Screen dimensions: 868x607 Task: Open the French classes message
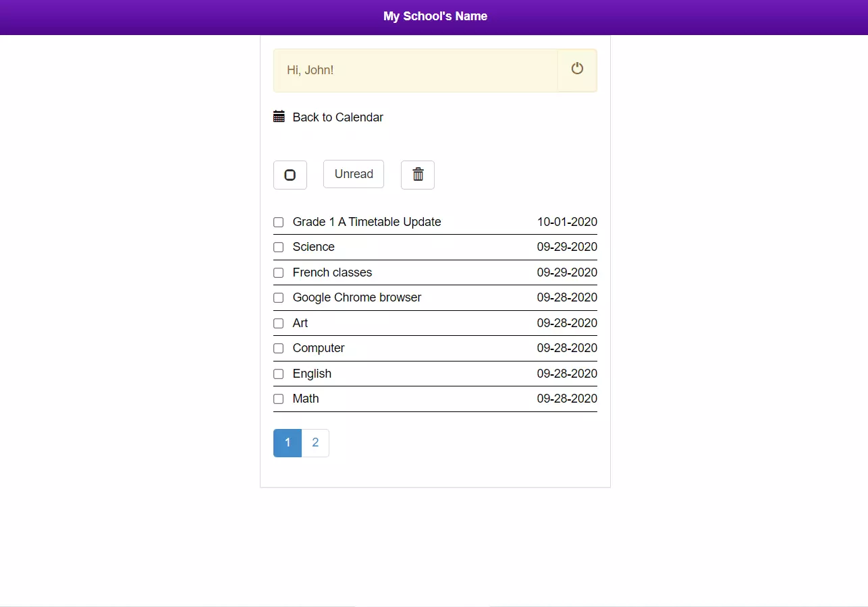click(332, 272)
